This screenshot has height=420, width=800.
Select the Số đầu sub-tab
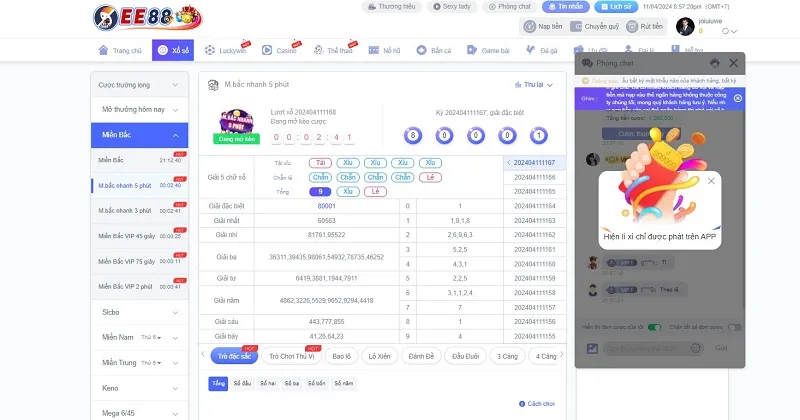tap(242, 383)
